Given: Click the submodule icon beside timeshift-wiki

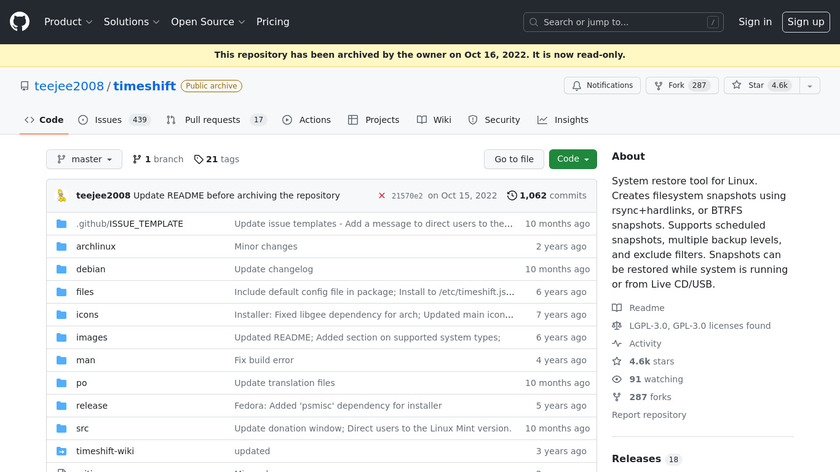Looking at the screenshot, I should point(62,451).
